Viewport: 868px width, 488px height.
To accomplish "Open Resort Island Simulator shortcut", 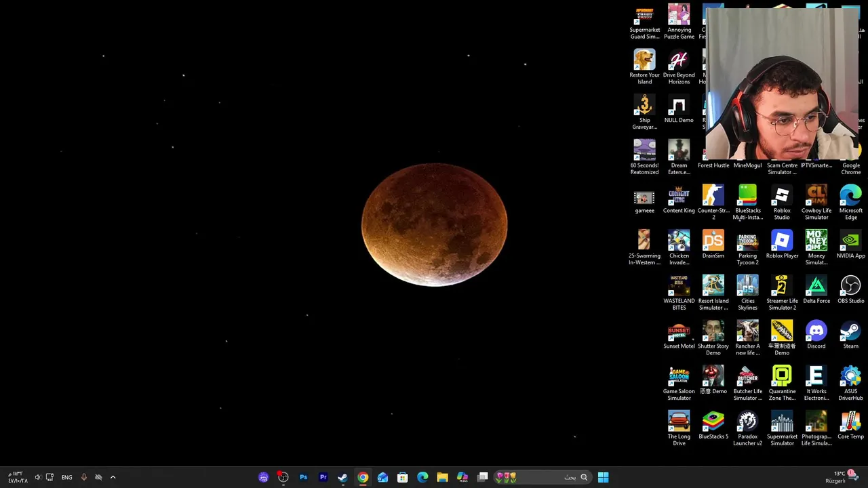I will click(713, 293).
